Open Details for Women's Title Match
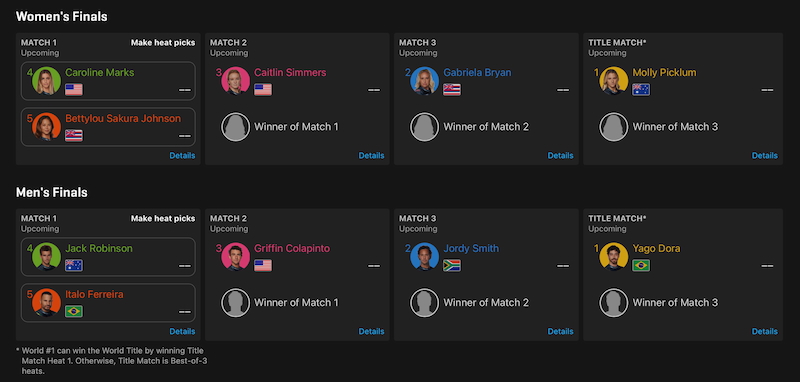800x382 pixels. [765, 156]
